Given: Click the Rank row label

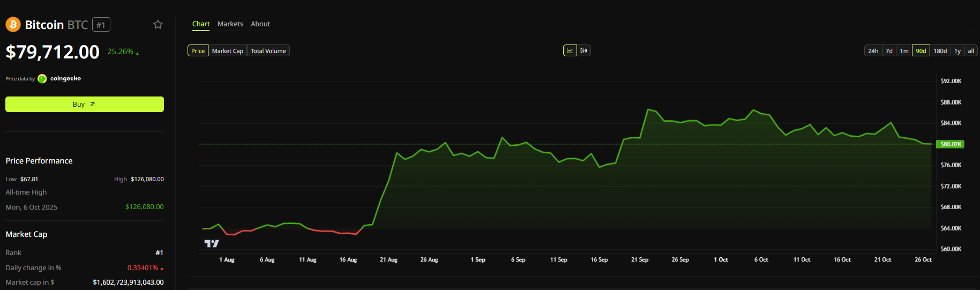Looking at the screenshot, I should (x=13, y=252).
